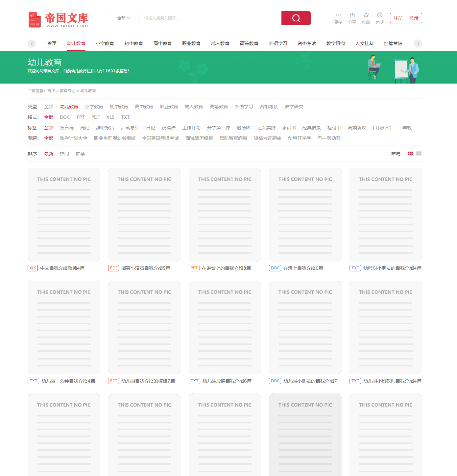This screenshot has width=457, height=476.
Task: Click the 登录 login button
Action: [414, 18]
